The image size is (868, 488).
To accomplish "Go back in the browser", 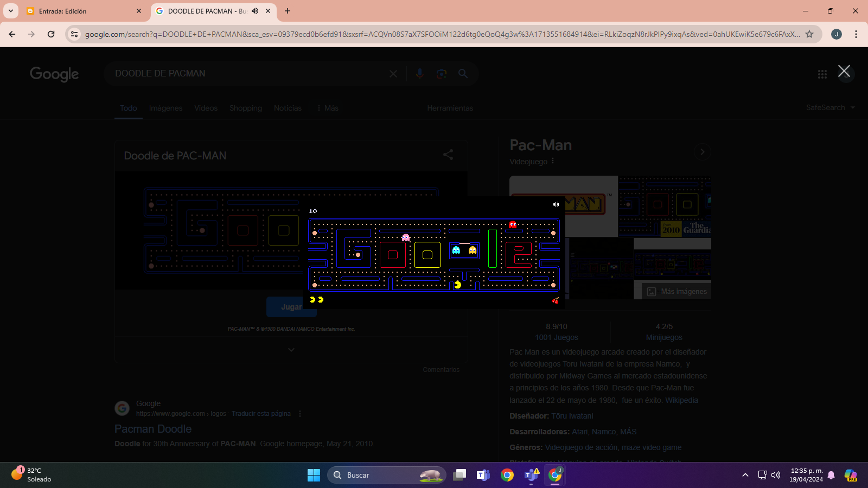I will point(12,34).
